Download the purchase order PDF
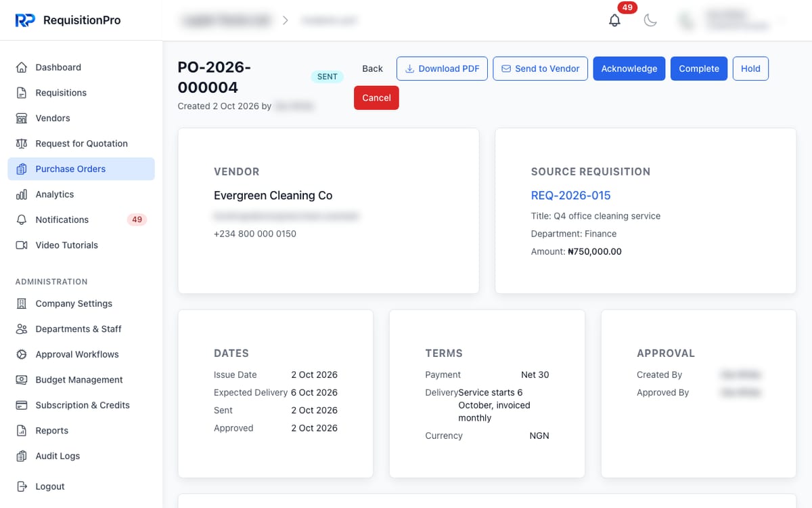Screen dimensions: 812x508 click(442, 68)
